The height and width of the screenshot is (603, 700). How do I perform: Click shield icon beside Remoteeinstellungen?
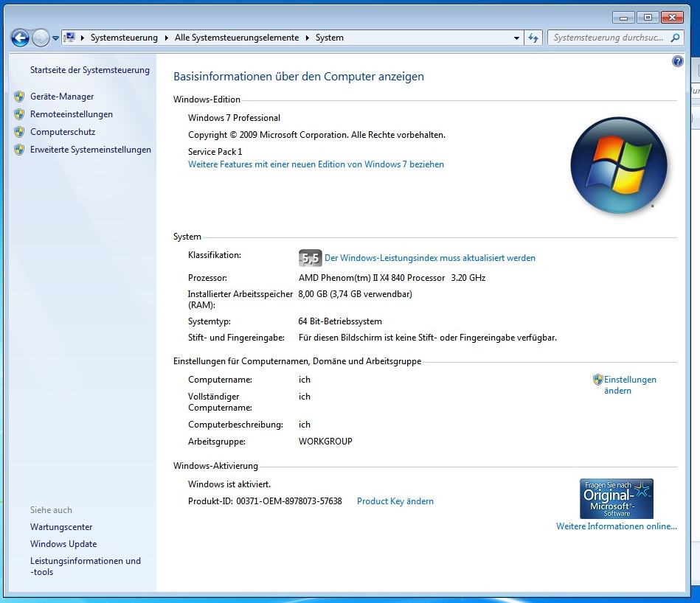19,114
